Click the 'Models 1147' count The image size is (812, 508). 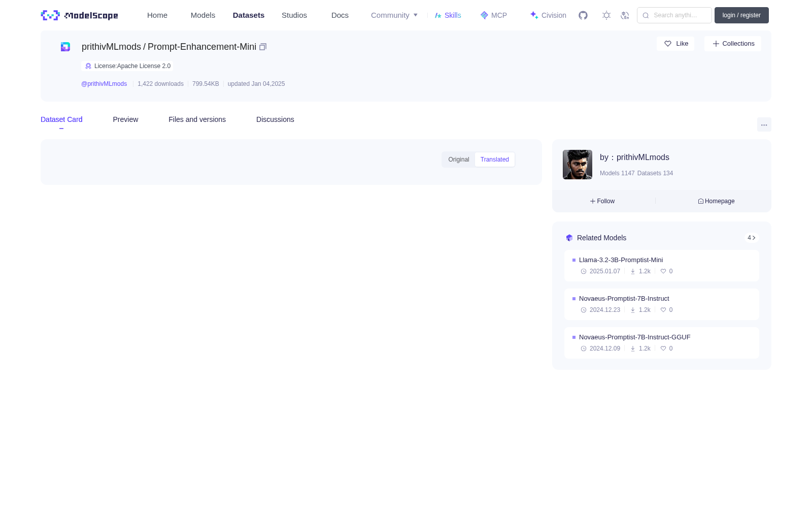click(x=617, y=173)
